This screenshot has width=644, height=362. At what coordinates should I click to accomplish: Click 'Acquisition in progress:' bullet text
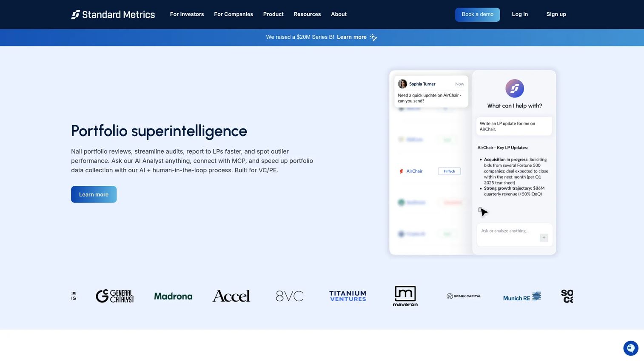(506, 160)
